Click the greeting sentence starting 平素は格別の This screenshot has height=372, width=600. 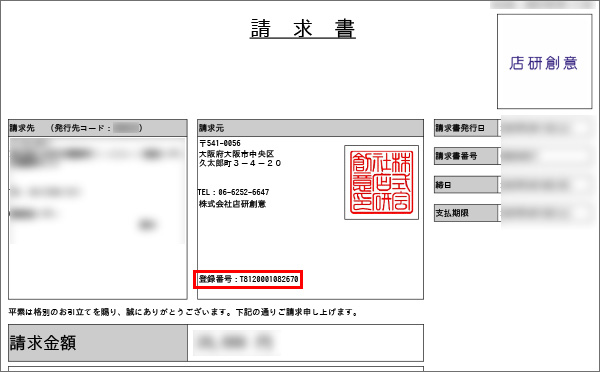(183, 312)
